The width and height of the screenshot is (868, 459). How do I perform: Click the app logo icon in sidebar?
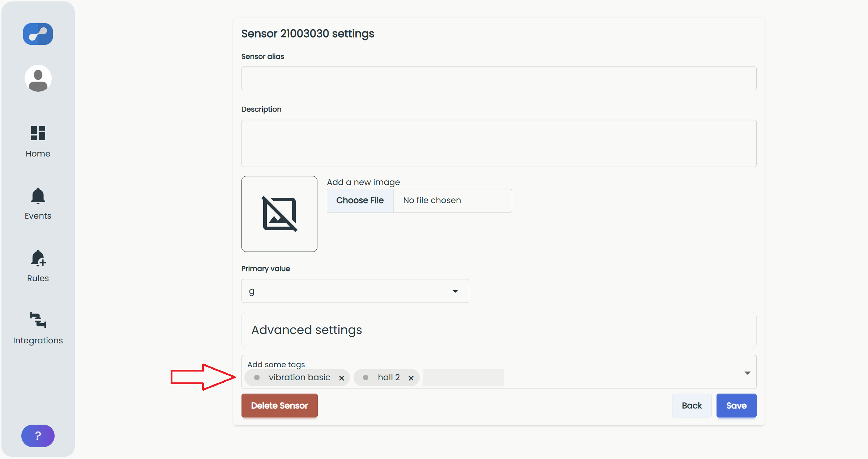tap(38, 34)
